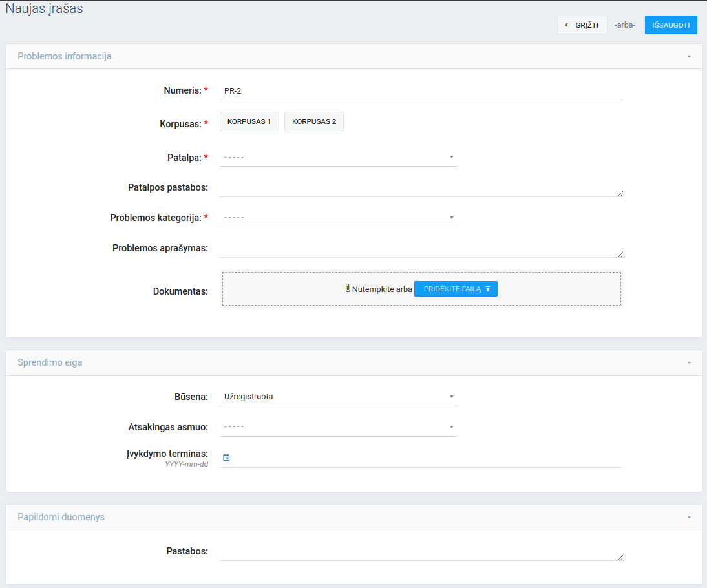
Task: Open the Problemos kategorija dropdown
Action: [339, 218]
